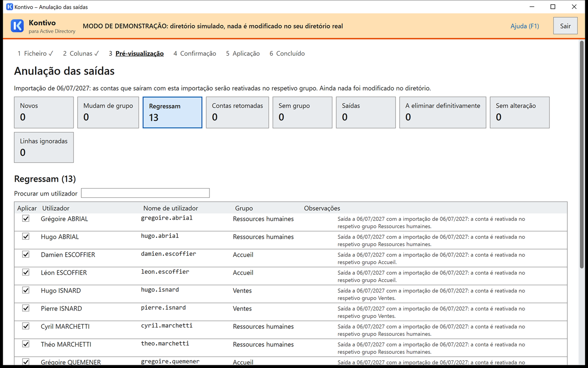Toggle Cyril MARCHETTI's checkbox
Screen dimensions: 588x368
(26, 326)
